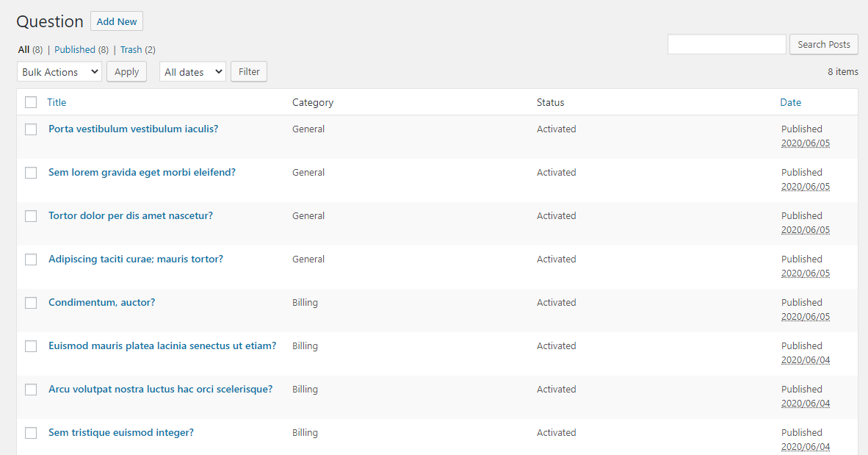Screen dimensions: 868x455
Task: Expand the All dates dropdown
Action: click(x=192, y=72)
